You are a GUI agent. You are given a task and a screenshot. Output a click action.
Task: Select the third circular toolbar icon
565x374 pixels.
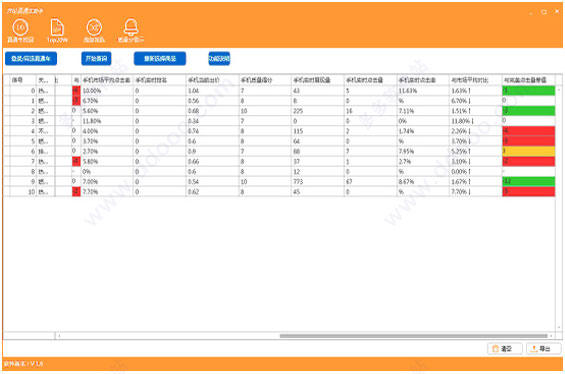coord(94,28)
